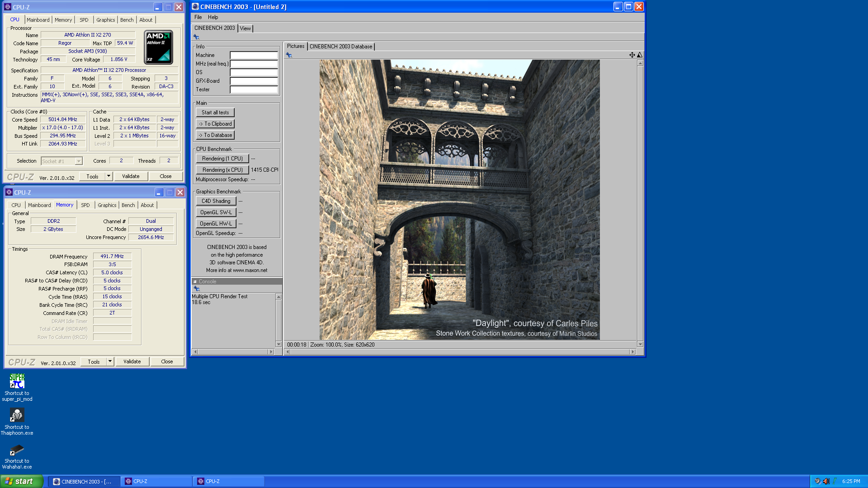868x488 pixels.
Task: Click the Windows start button
Action: (x=22, y=481)
